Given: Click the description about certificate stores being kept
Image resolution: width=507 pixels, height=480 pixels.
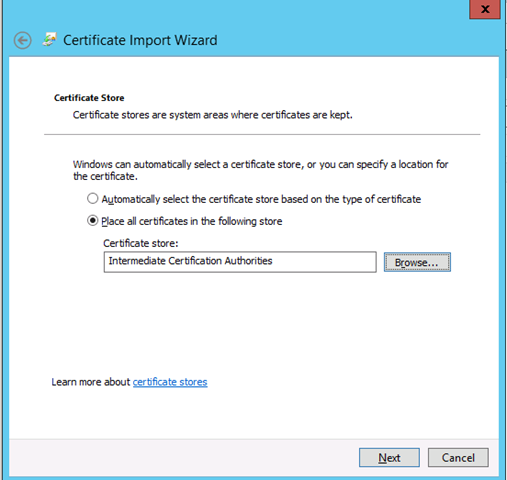Looking at the screenshot, I should (x=212, y=115).
